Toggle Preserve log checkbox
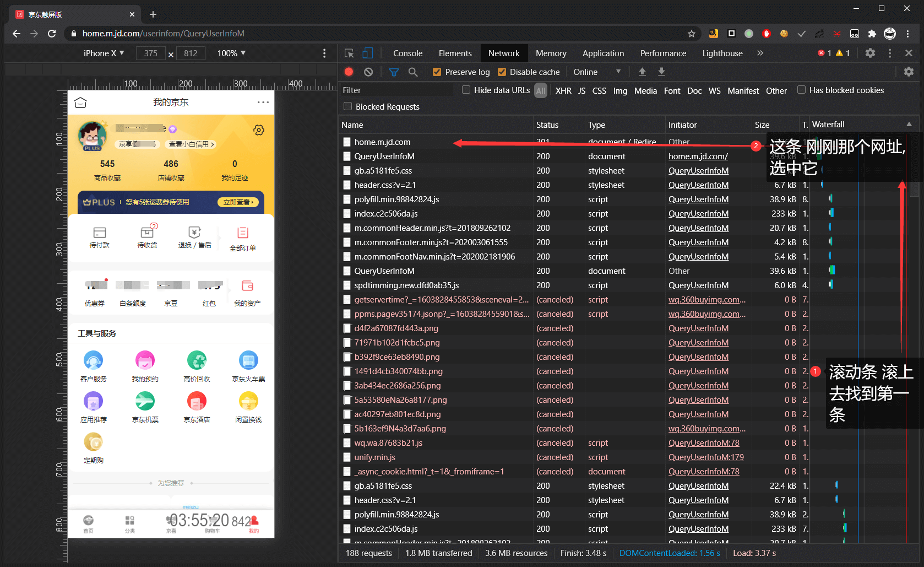 (437, 72)
